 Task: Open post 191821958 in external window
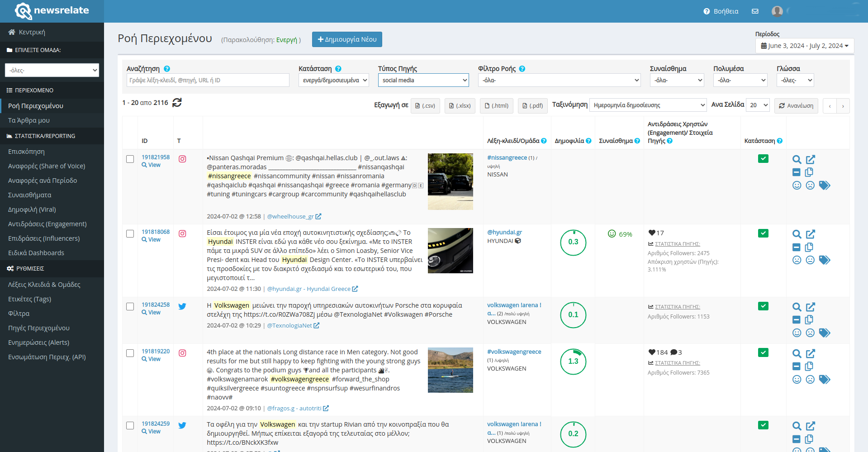click(811, 159)
